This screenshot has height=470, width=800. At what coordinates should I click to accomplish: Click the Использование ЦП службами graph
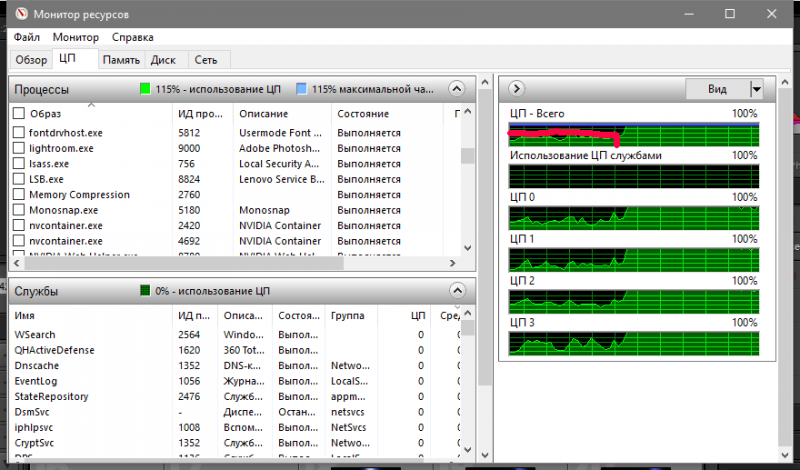click(x=634, y=176)
